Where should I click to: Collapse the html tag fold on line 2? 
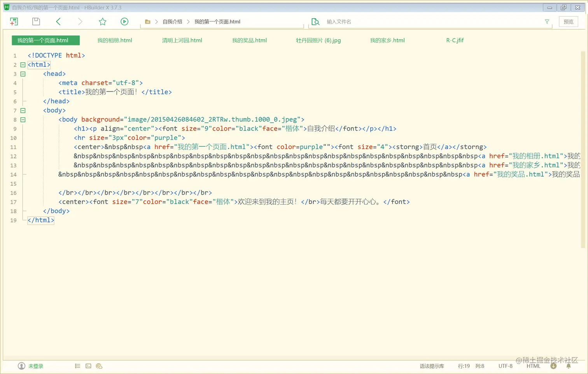[23, 65]
